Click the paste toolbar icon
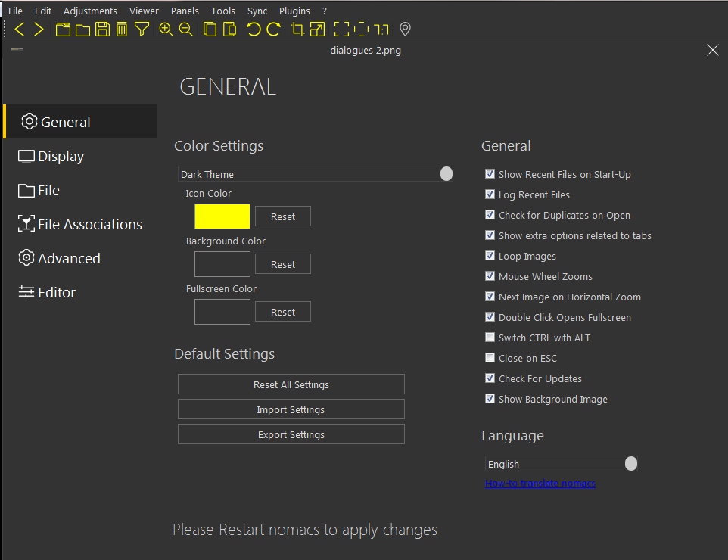 click(229, 30)
